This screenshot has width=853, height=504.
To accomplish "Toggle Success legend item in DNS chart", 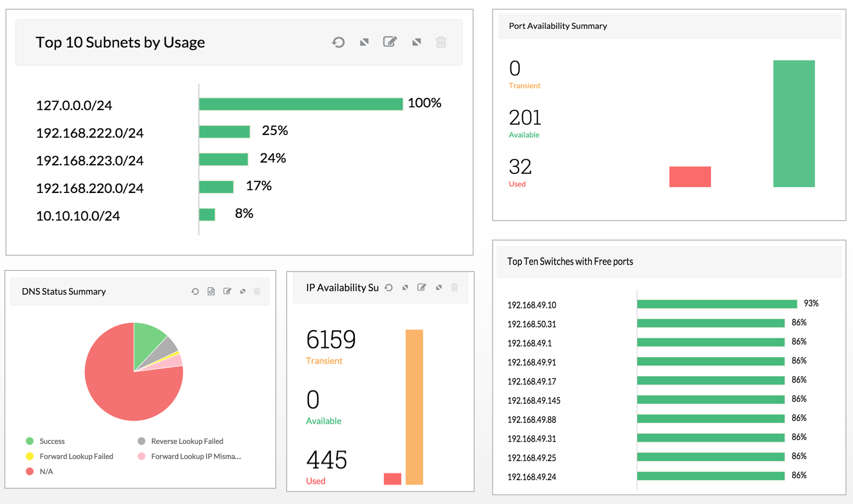I will click(46, 441).
